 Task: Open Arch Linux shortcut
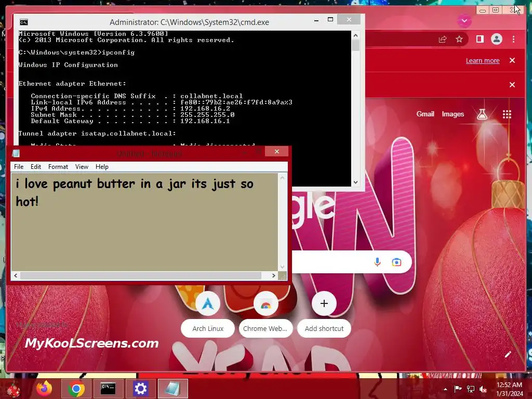click(208, 328)
